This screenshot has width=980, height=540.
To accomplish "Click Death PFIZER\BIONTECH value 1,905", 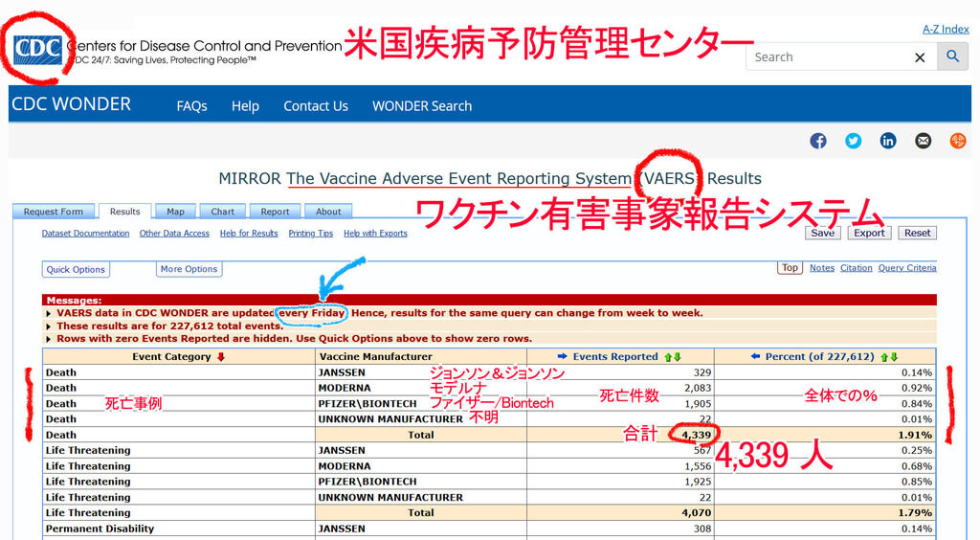I will tap(698, 404).
